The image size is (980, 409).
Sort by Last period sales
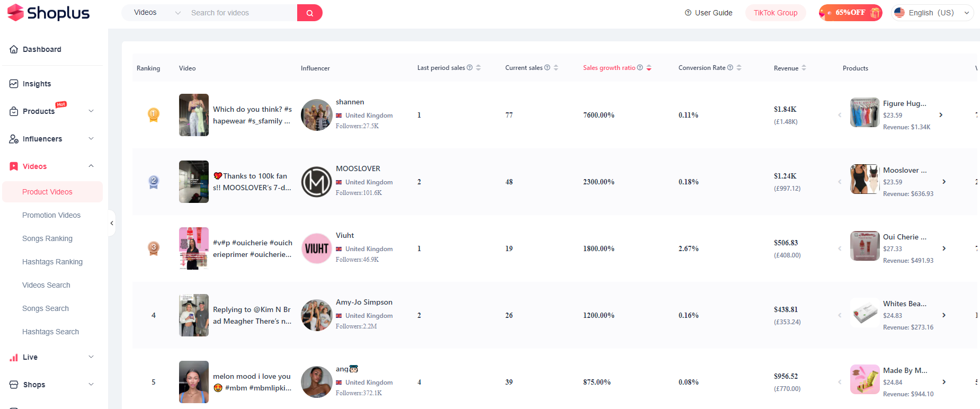point(478,68)
